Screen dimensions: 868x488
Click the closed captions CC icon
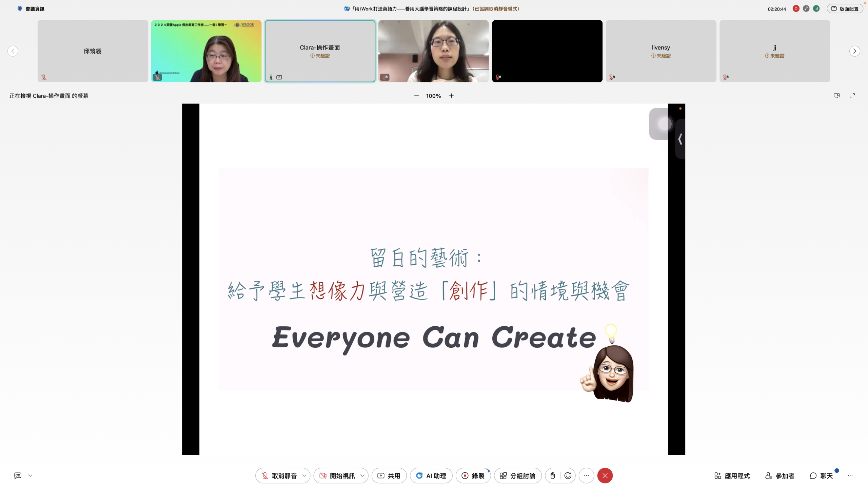tap(18, 475)
